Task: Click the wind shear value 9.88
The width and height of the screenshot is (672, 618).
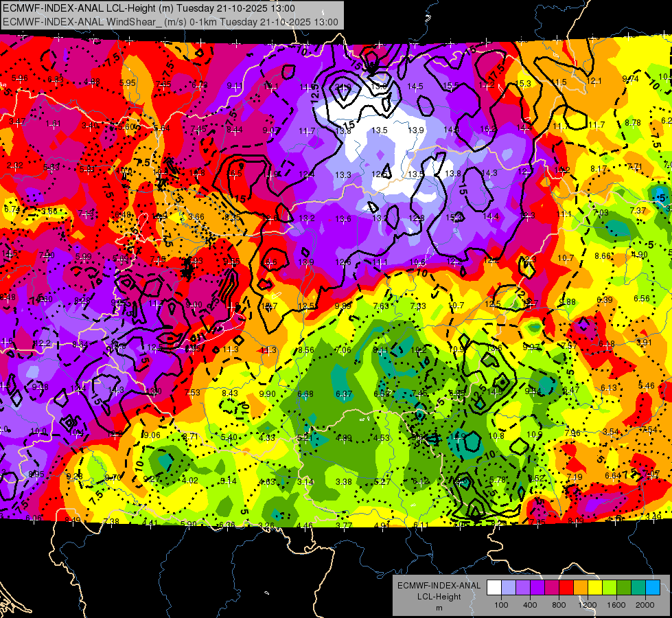Action: [568, 302]
